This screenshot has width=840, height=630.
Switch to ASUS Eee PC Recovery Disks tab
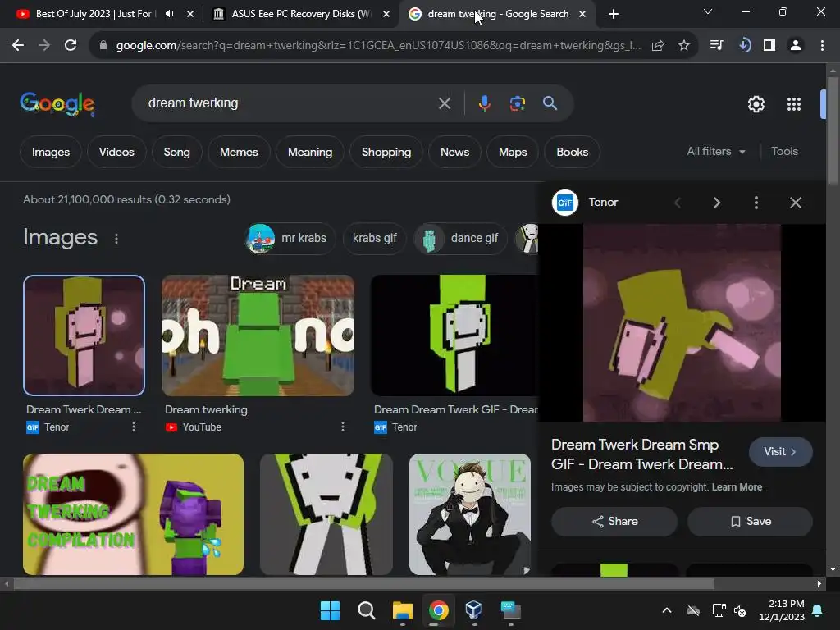pos(301,14)
